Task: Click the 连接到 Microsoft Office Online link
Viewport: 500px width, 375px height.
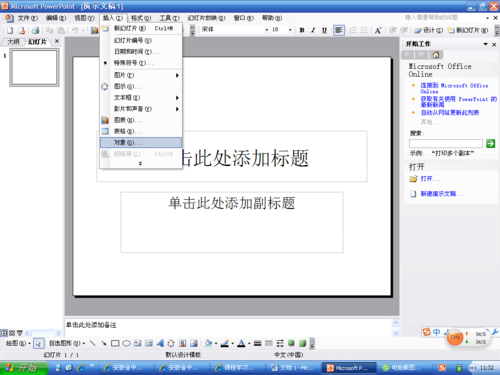Action: pyautogui.click(x=454, y=88)
